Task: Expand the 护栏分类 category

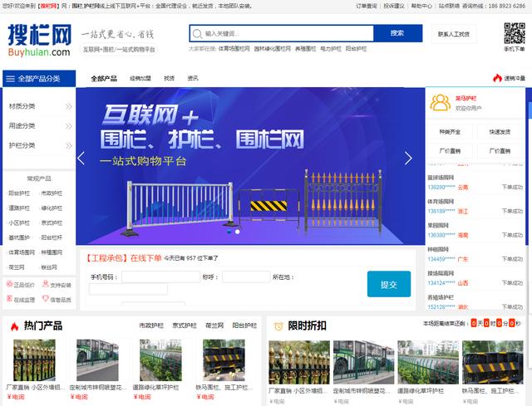Action: tap(39, 145)
